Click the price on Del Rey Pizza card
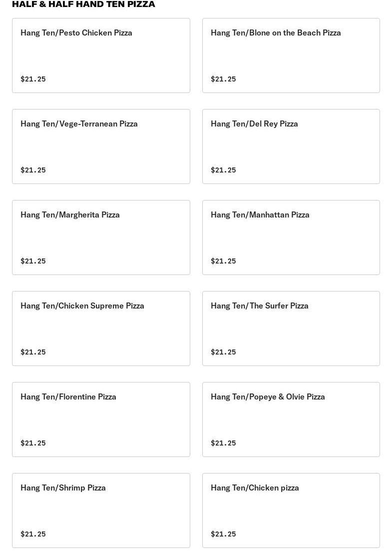Screen dimensions: 392x555 pos(223,170)
